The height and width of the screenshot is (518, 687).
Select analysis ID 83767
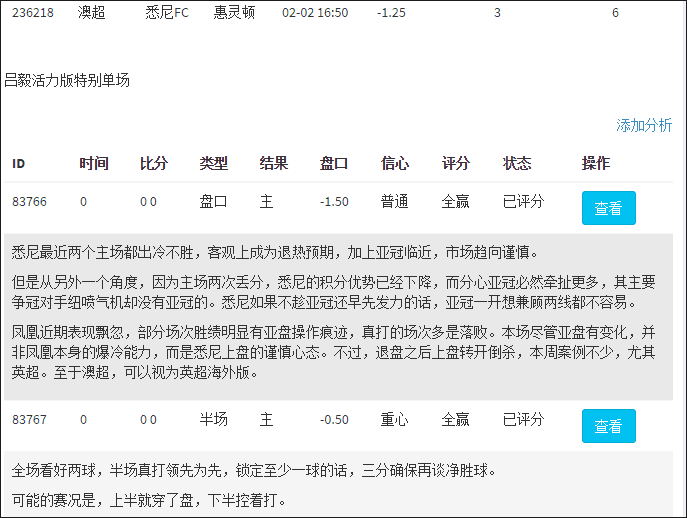click(29, 419)
